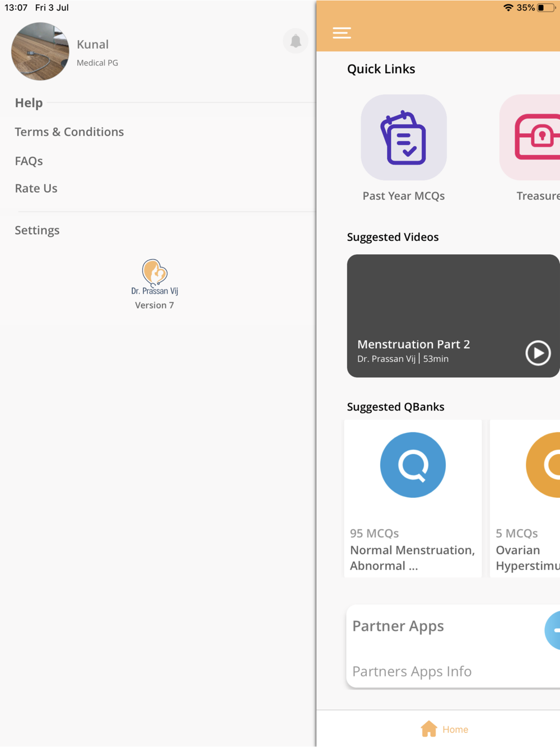Open the Treasure chest icon

530,137
